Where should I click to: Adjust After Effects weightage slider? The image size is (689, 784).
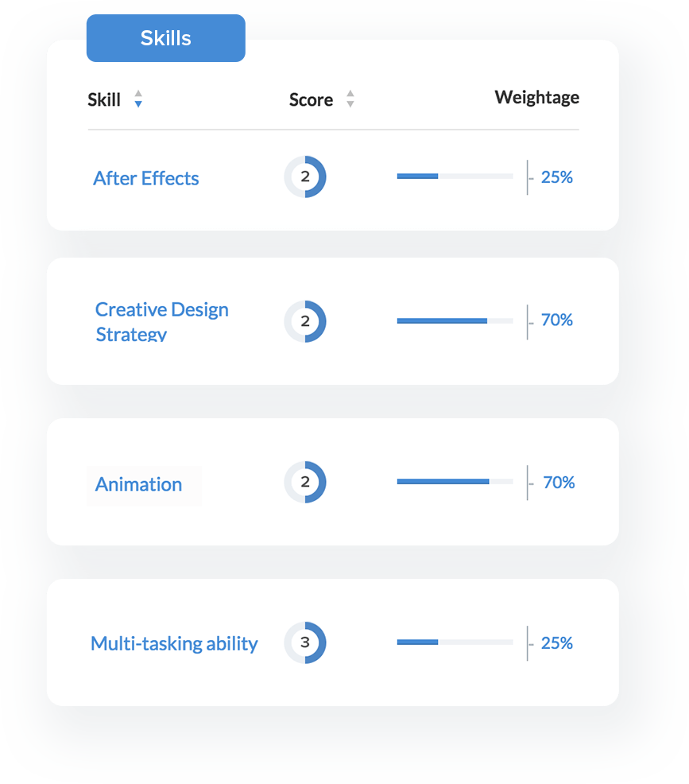point(455,176)
